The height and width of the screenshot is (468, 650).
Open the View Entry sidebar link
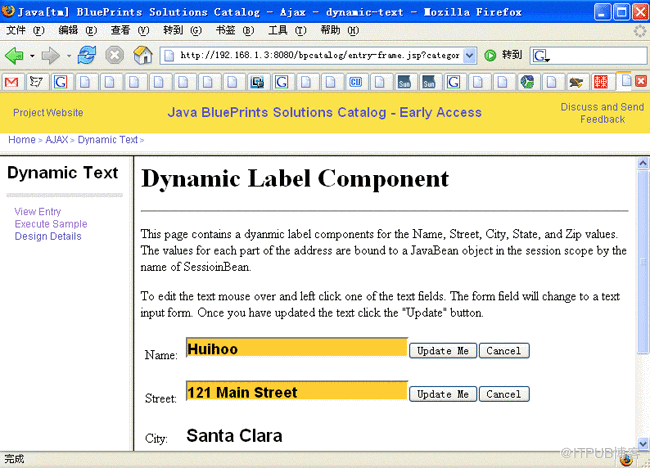38,212
